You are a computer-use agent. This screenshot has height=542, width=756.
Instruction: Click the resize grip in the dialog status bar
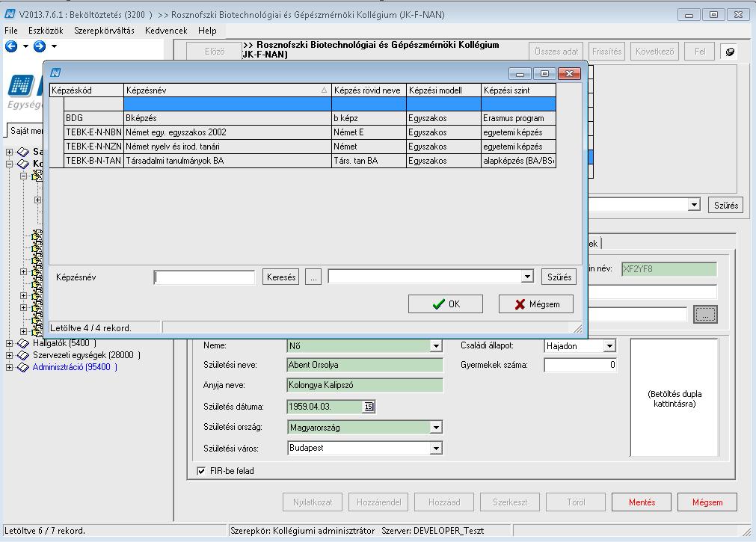577,328
